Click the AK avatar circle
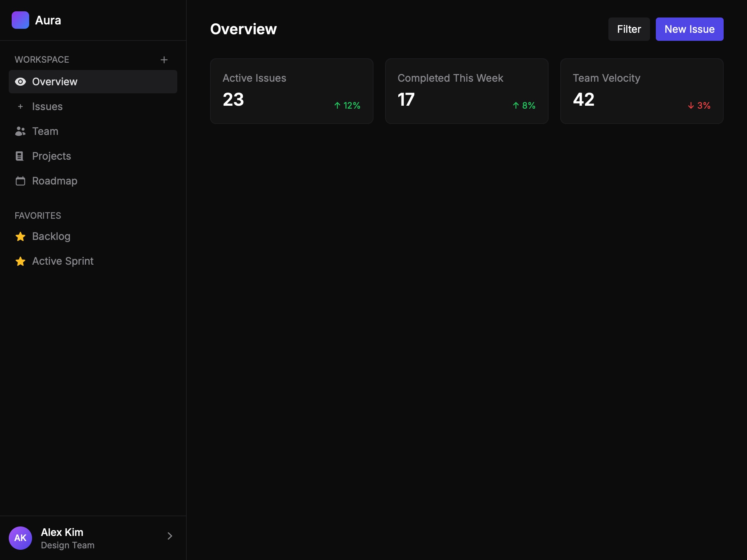Image resolution: width=747 pixels, height=560 pixels. 21,538
